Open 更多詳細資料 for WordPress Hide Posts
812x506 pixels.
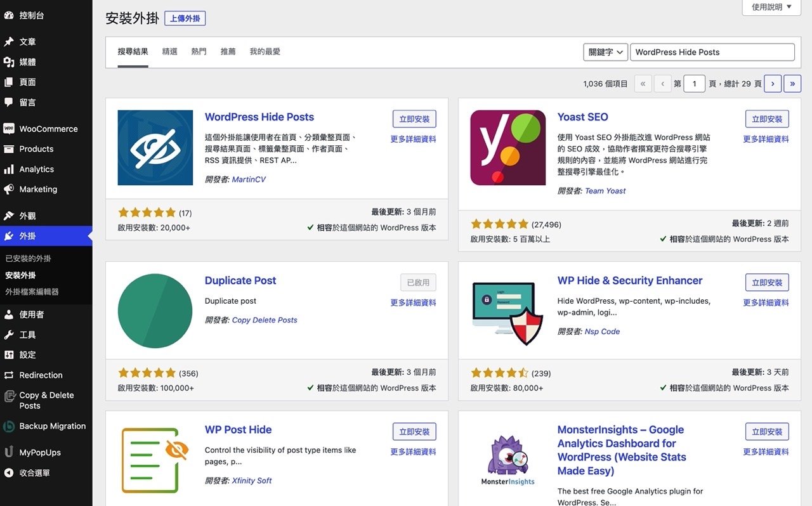click(414, 139)
